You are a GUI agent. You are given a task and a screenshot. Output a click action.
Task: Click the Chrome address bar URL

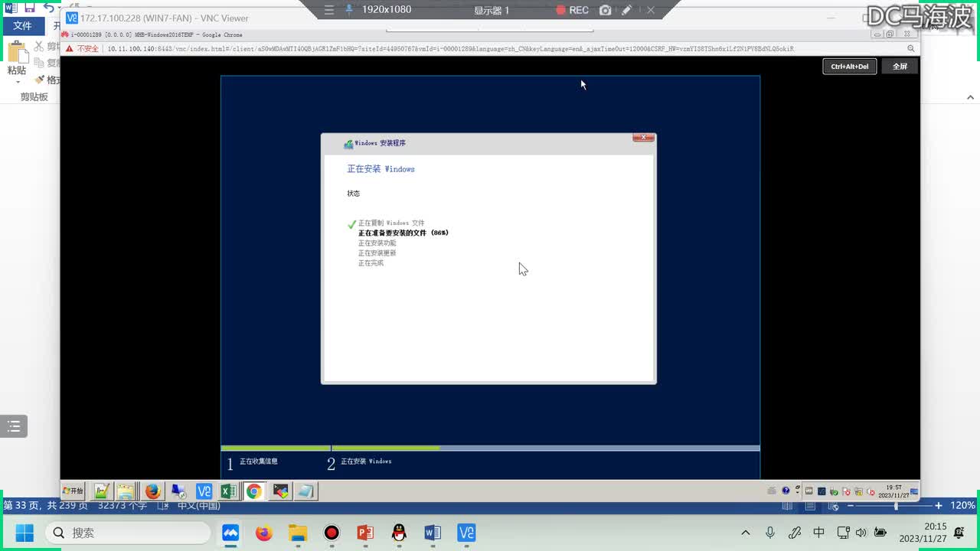click(450, 48)
